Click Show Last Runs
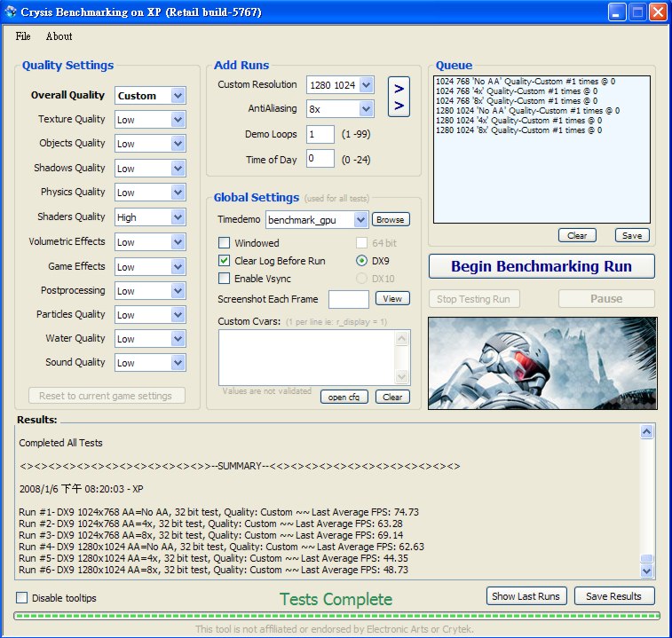The image size is (672, 638). click(526, 596)
